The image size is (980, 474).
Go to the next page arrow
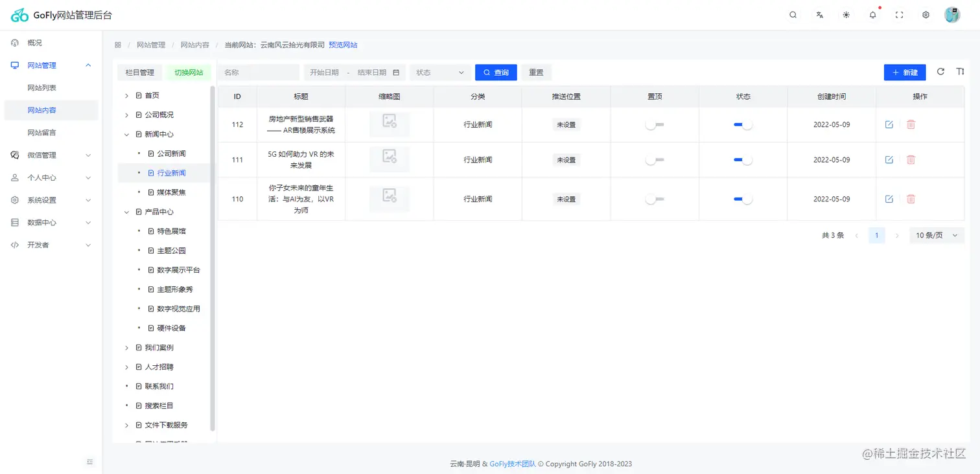897,236
